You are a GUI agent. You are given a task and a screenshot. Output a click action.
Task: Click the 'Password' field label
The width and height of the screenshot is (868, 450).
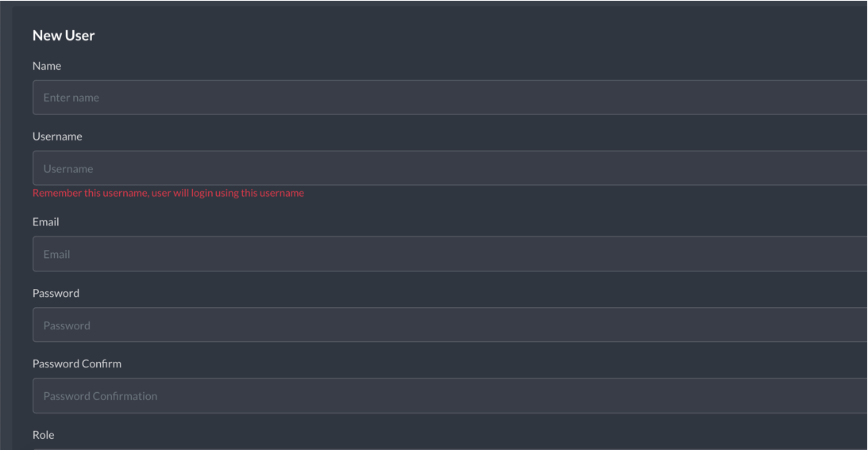(56, 294)
